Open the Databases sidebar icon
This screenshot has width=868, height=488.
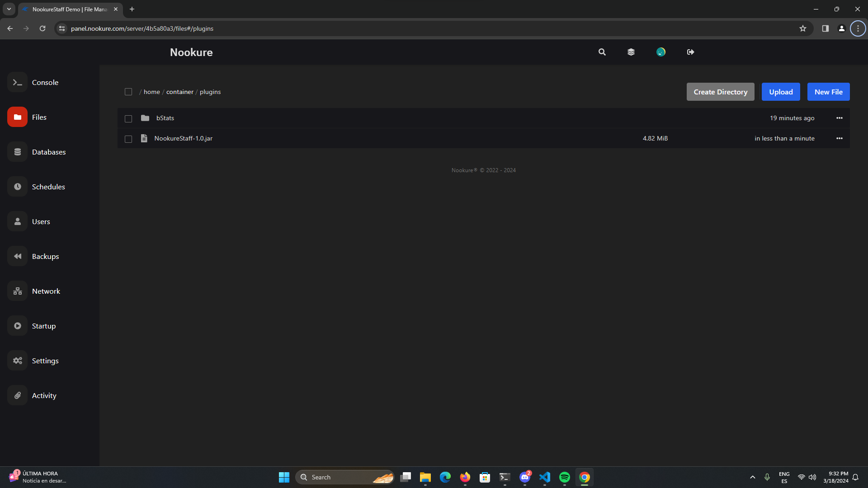[x=17, y=152]
